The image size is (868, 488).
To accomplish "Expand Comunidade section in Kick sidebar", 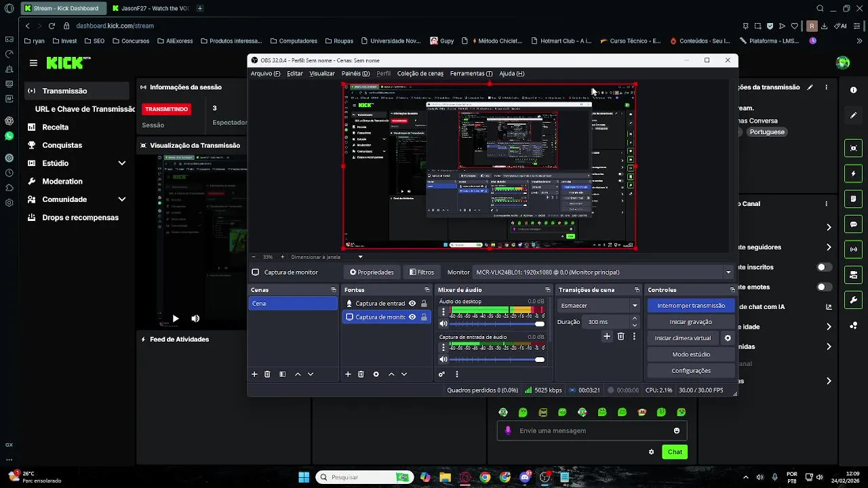I will (x=122, y=199).
